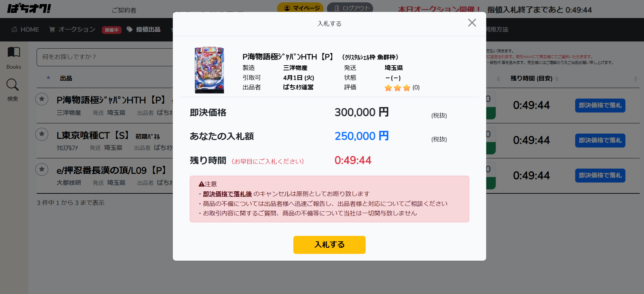Viewport: 644px width, 294px height.
Task: Toggle favorite star for P海物語極ジャパンHTH
Action: point(42,99)
